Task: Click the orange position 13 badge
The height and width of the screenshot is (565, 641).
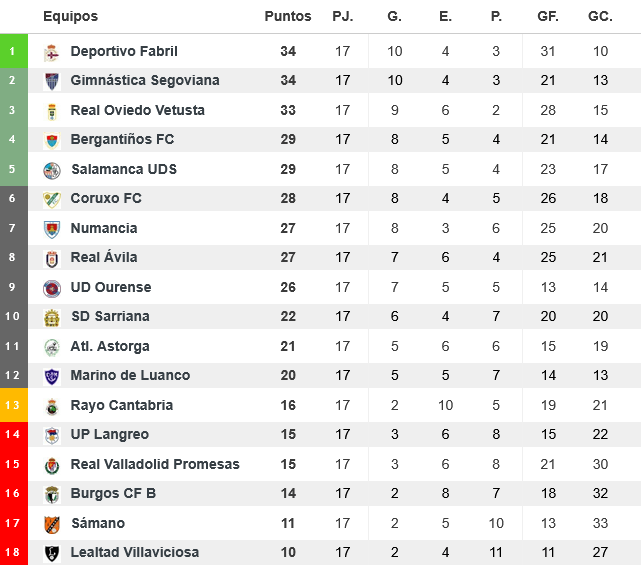Action: (x=12, y=405)
